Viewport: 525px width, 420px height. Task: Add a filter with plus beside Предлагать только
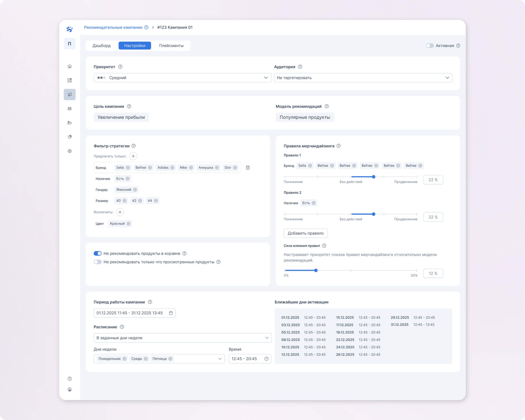[x=133, y=156]
